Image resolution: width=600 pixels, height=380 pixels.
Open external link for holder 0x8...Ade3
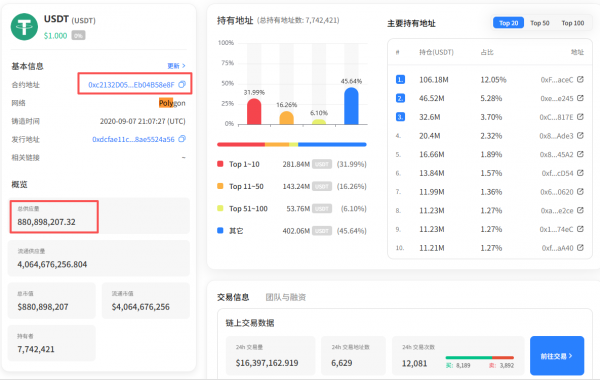click(x=580, y=135)
